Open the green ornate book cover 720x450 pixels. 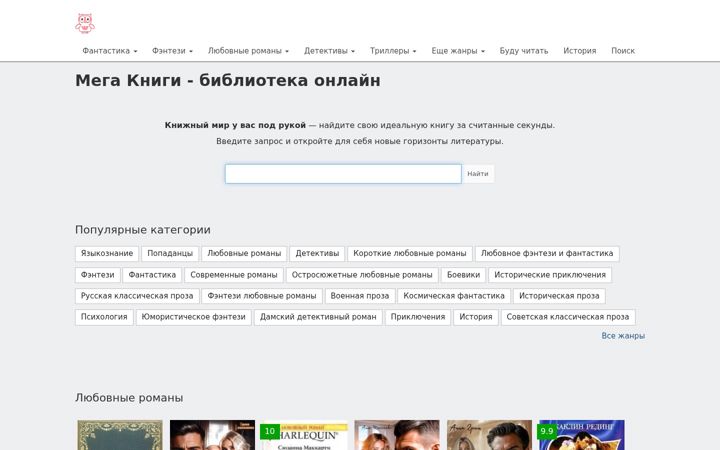120,435
